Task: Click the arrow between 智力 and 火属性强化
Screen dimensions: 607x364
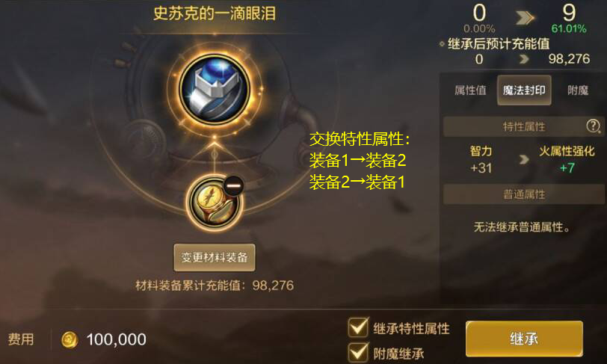Action: click(524, 159)
